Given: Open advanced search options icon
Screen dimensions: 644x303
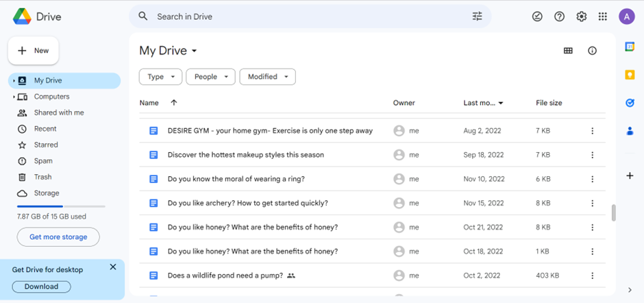Looking at the screenshot, I should [478, 16].
